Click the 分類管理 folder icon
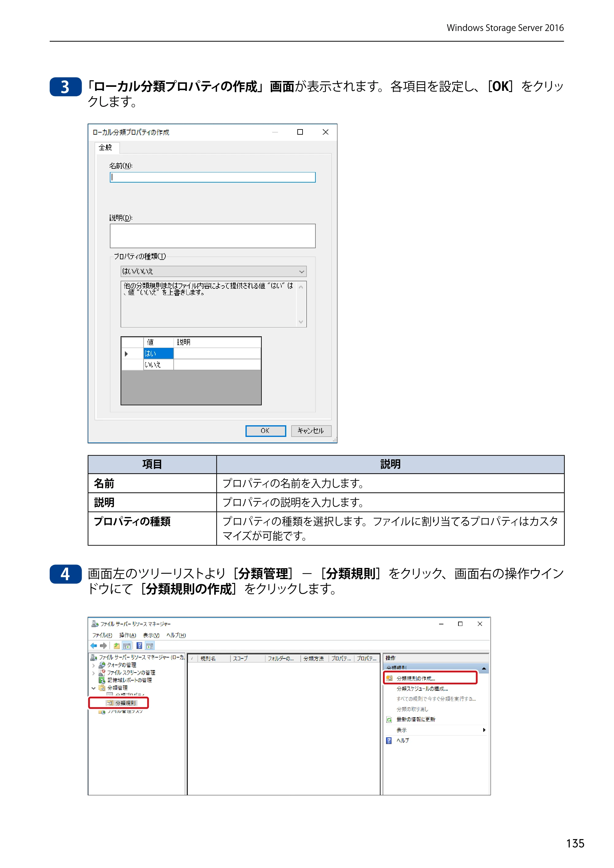Viewport: 614px width, 868px height. click(x=102, y=688)
